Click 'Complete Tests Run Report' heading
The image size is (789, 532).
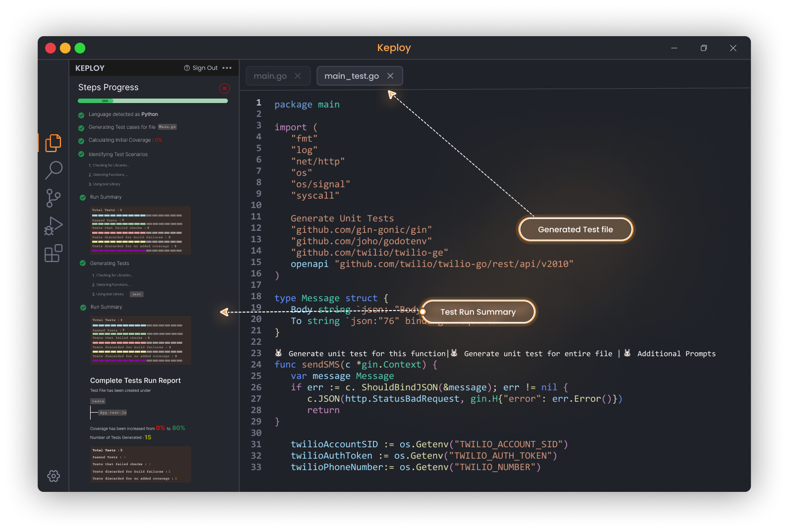coord(135,380)
